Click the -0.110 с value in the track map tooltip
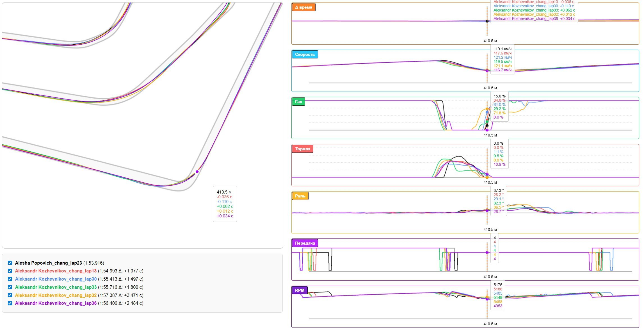The image size is (644, 332). point(224,202)
